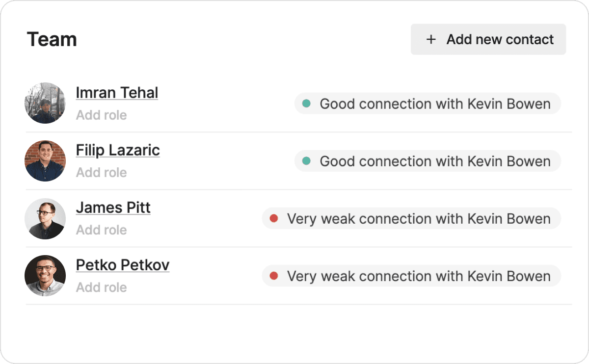Click the red status dot for James Pitt
The width and height of the screenshot is (589, 364).
[x=274, y=218]
